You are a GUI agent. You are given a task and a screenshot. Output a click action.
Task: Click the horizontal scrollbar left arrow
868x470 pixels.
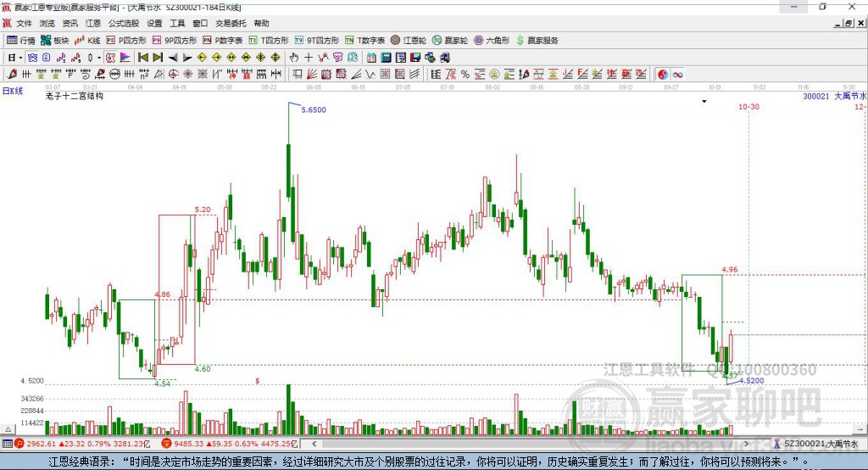(x=314, y=444)
